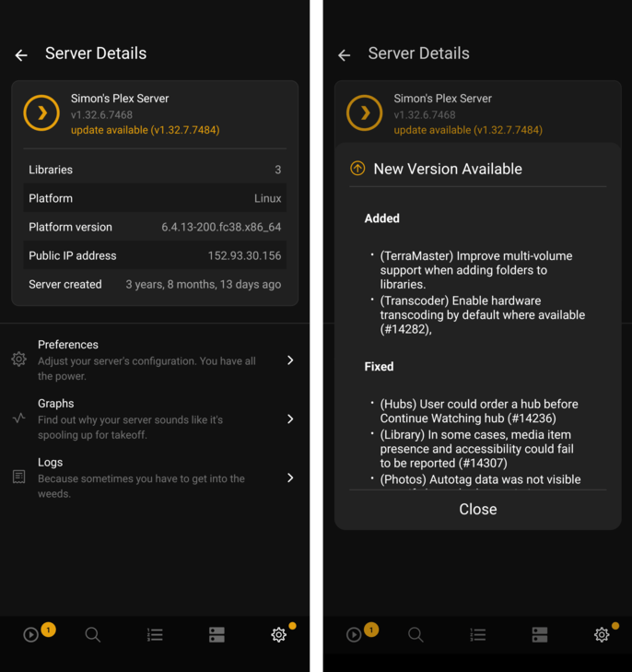Open Graphs section
Viewport: 632px width, 672px height.
[x=155, y=419]
